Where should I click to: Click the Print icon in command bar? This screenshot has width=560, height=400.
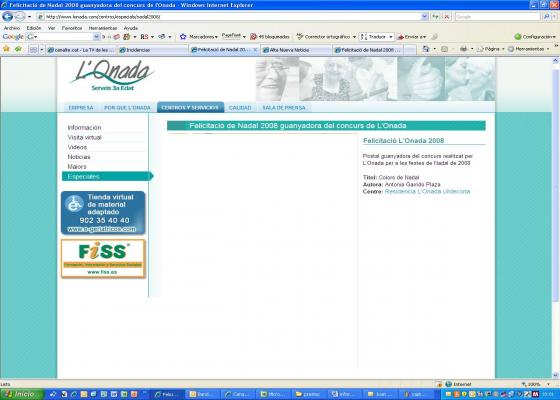tap(463, 49)
